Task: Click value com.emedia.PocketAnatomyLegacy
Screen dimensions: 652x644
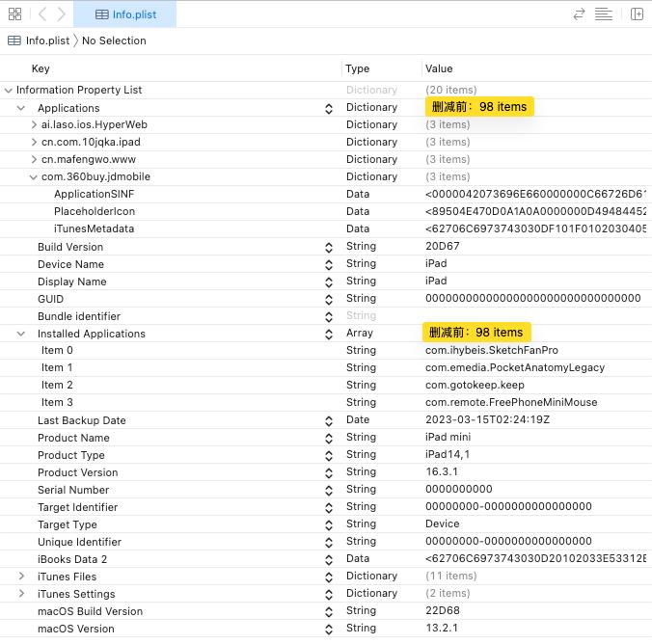Action: 515,368
